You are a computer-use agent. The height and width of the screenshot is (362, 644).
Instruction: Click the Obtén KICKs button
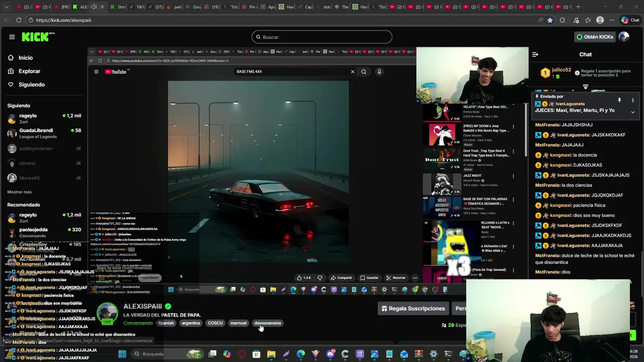click(595, 37)
